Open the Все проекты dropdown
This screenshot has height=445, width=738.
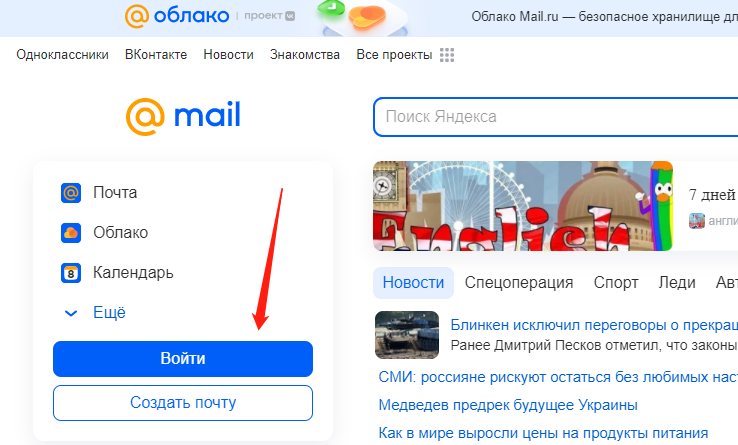tap(394, 55)
